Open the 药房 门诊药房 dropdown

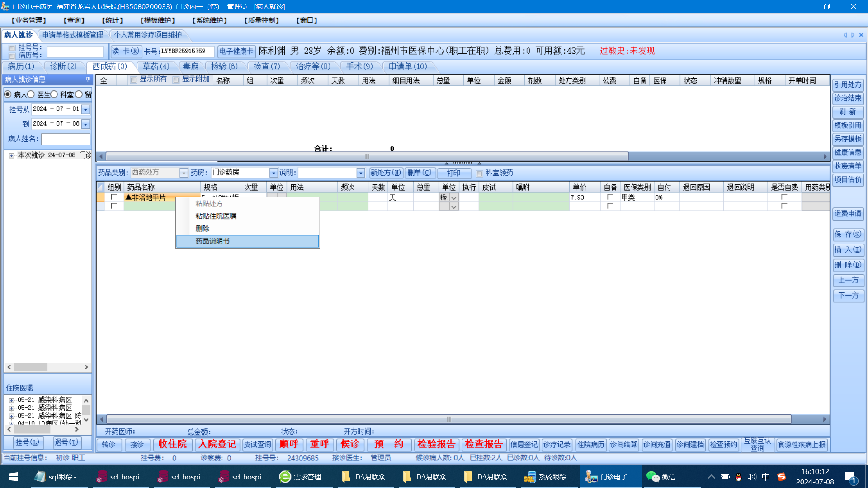click(x=274, y=173)
